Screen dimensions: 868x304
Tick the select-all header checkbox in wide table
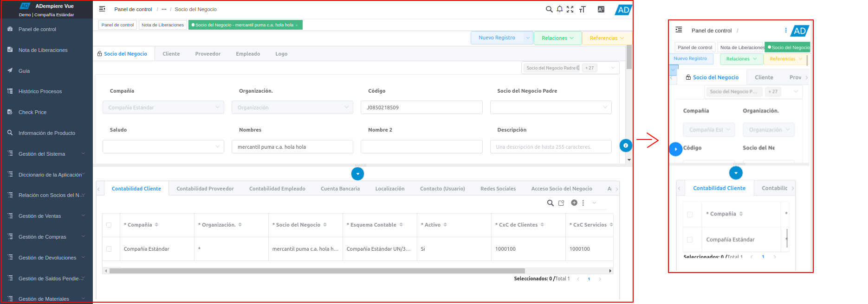pyautogui.click(x=109, y=225)
